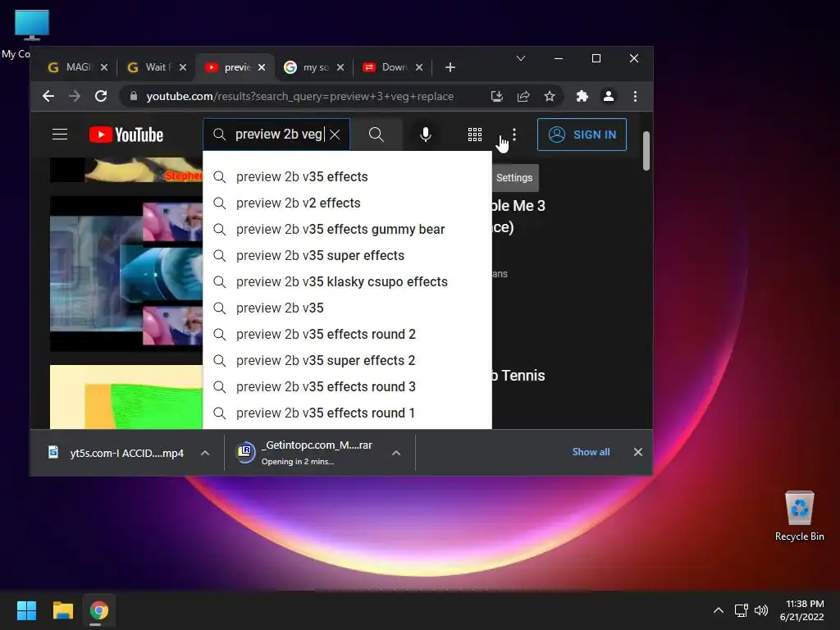Select suggestion preview 2b v35
840x630 pixels.
click(x=347, y=308)
